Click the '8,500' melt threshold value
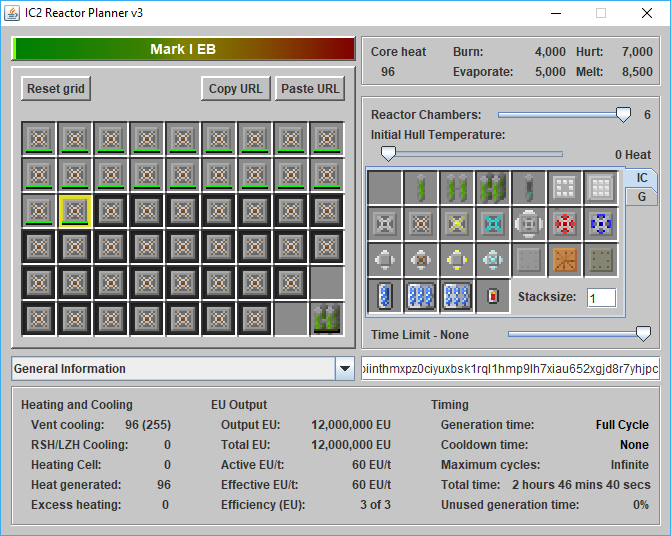The width and height of the screenshot is (671, 536). 637,71
